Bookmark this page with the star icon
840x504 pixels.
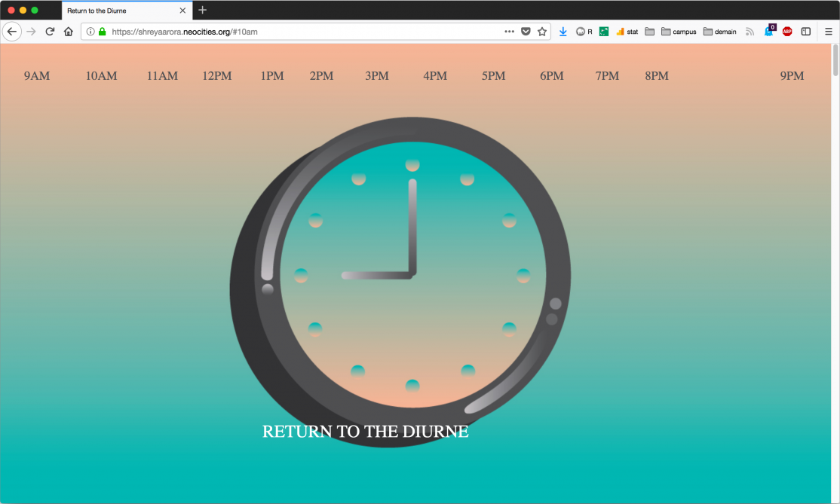(541, 32)
